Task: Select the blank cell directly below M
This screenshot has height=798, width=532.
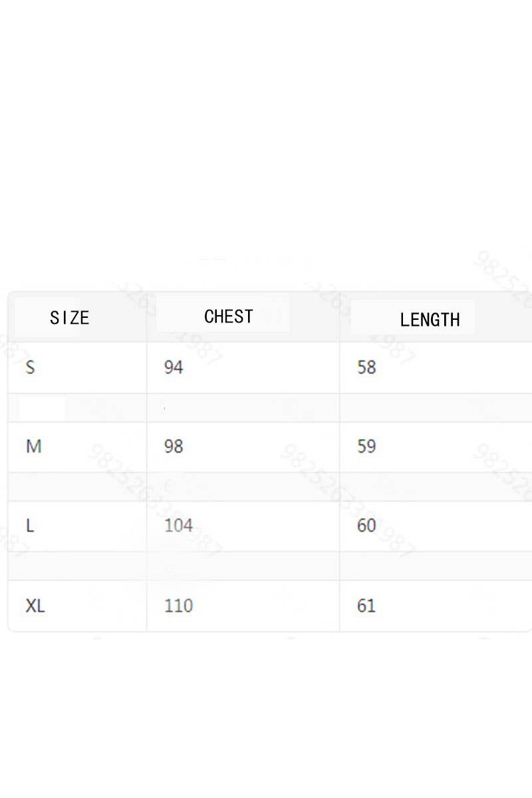Action: tap(77, 487)
